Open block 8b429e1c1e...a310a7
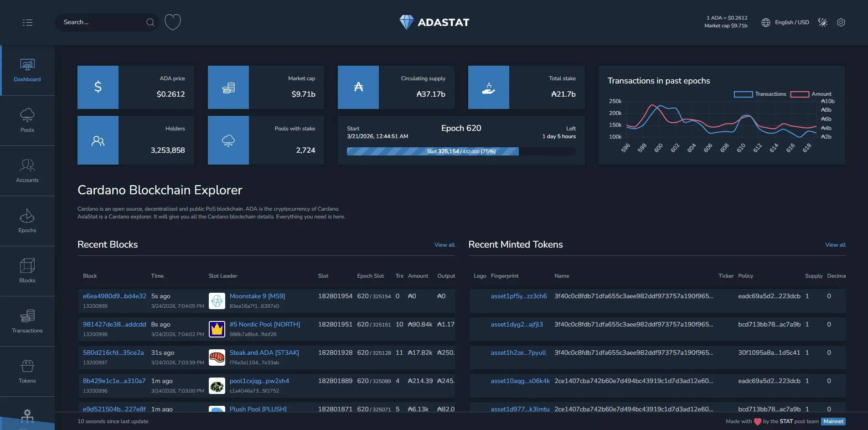Screen dimensions: 868x430 point(114,381)
